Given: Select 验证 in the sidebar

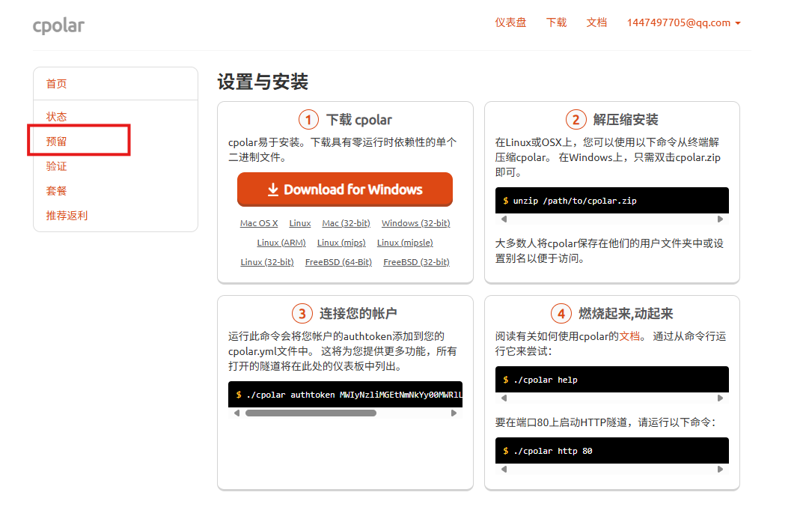Looking at the screenshot, I should (56, 166).
